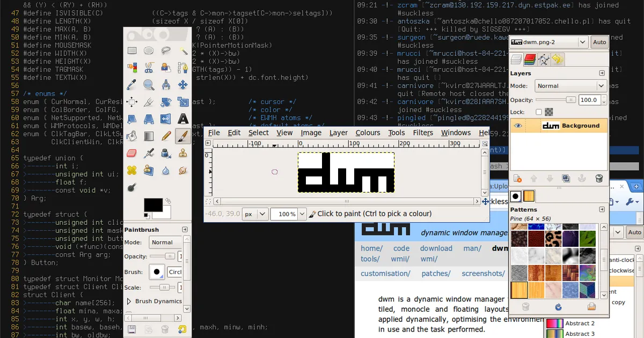
Task: Switch to the Channels tab
Action: pyautogui.click(x=530, y=59)
